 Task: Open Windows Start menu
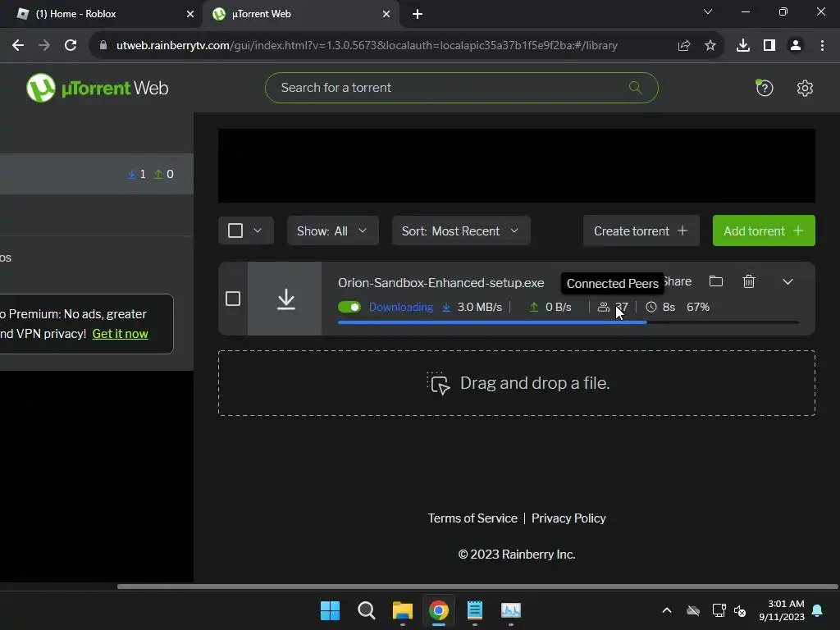pos(330,610)
